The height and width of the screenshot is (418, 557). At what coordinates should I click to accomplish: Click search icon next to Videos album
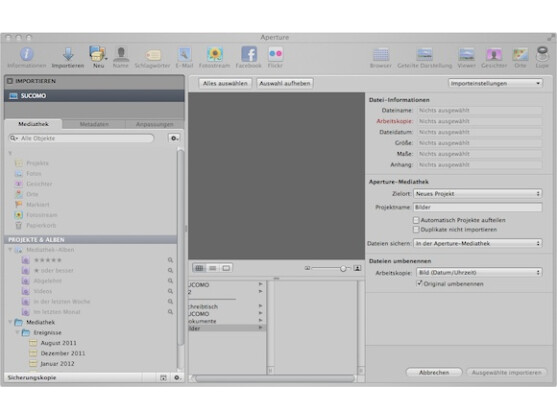point(171,291)
